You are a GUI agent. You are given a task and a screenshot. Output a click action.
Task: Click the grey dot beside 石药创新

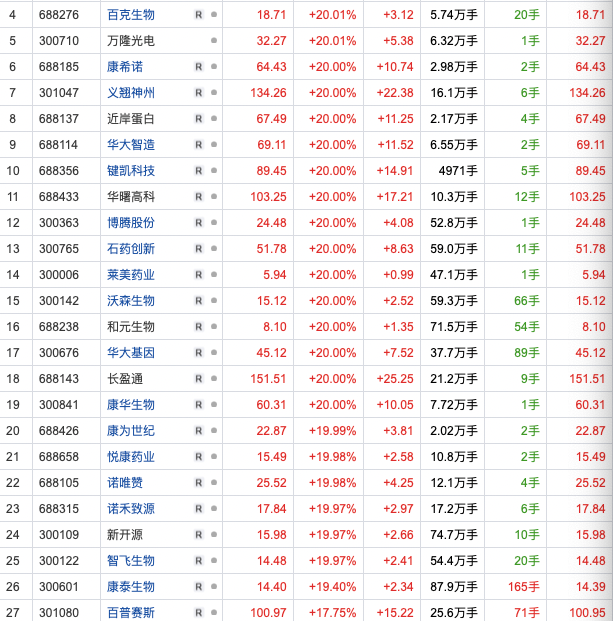tap(214, 248)
